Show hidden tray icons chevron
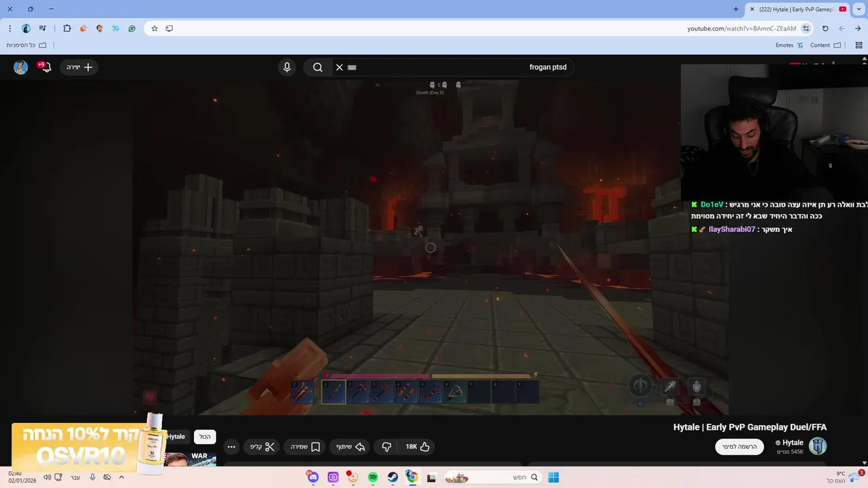 [121, 477]
